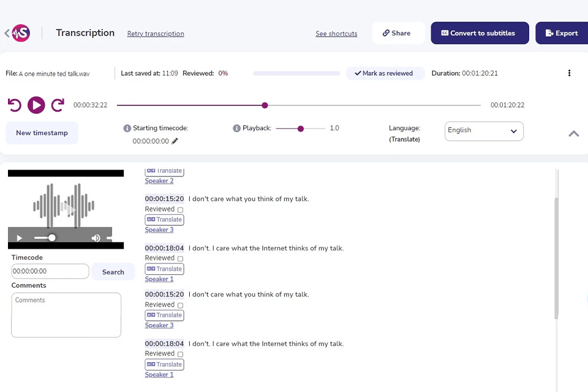Play the audio with the purple play button
Viewport: 588px width, 392px height.
coord(36,105)
